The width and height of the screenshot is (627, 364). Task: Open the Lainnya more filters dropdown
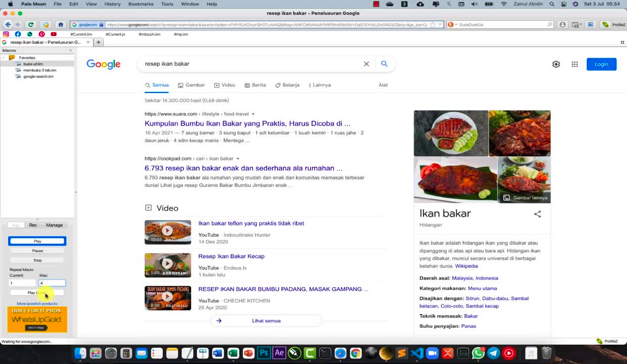320,85
